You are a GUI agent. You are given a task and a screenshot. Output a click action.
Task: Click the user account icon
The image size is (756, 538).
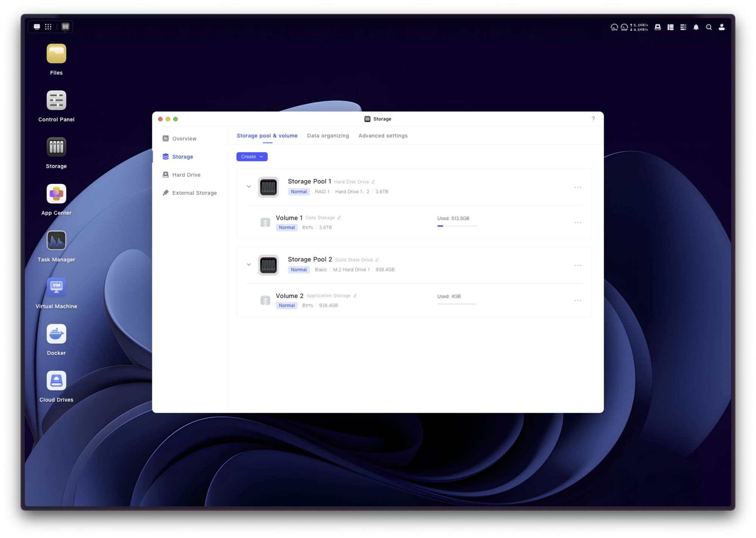(721, 27)
